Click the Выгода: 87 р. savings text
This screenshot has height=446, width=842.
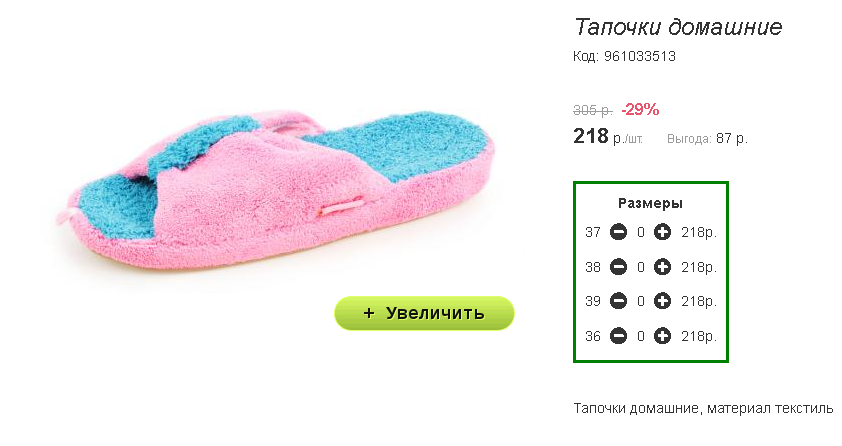(x=707, y=138)
